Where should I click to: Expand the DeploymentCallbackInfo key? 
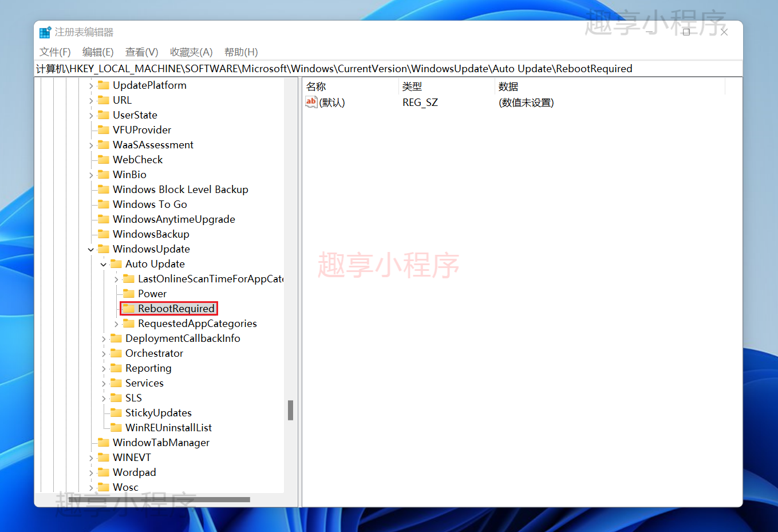104,339
